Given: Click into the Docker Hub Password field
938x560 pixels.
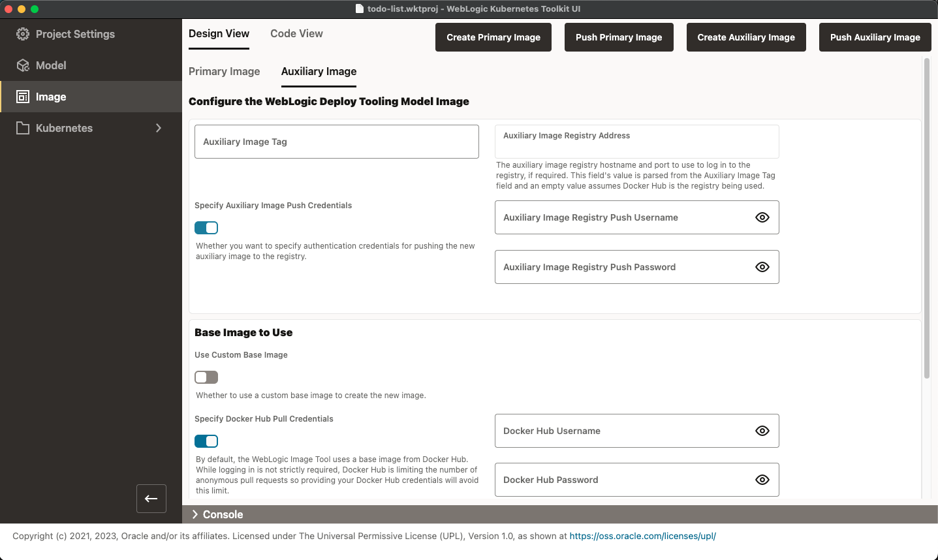Looking at the screenshot, I should tap(637, 480).
